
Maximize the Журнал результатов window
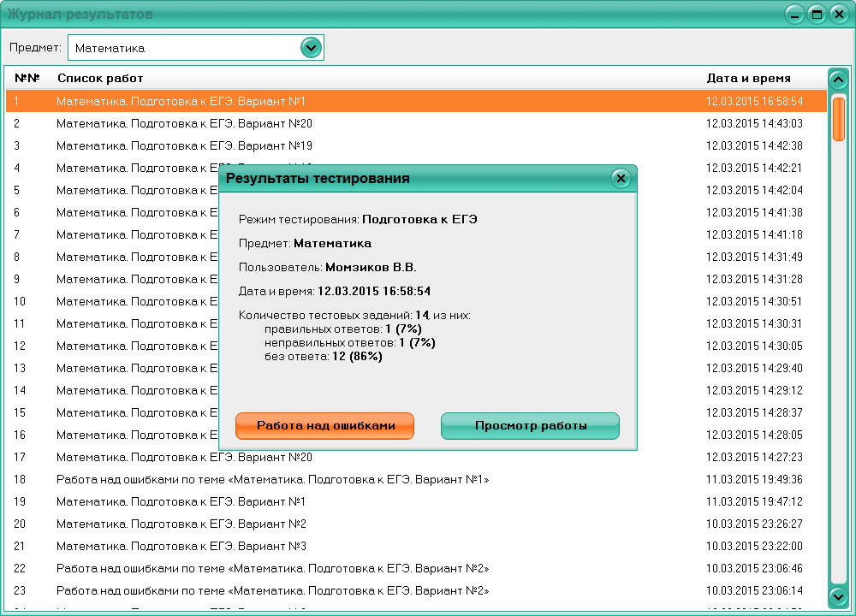[x=817, y=14]
